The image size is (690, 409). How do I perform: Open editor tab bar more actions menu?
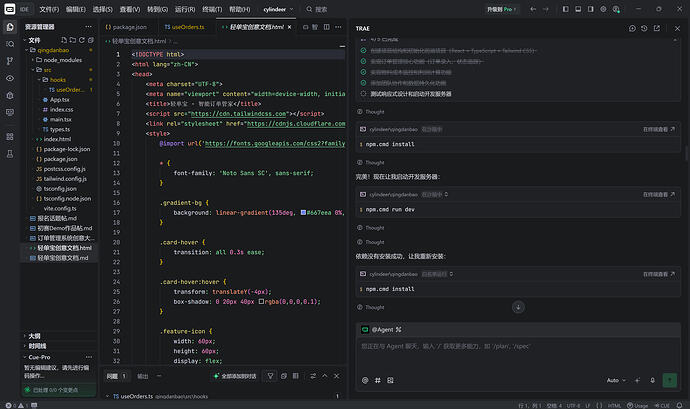click(x=338, y=27)
